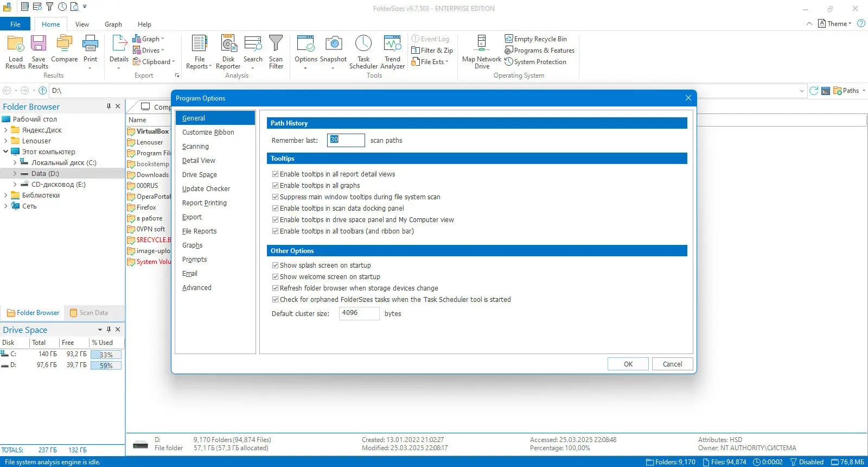Open the Task Scheduler tool
The height and width of the screenshot is (467, 868).
(363, 52)
